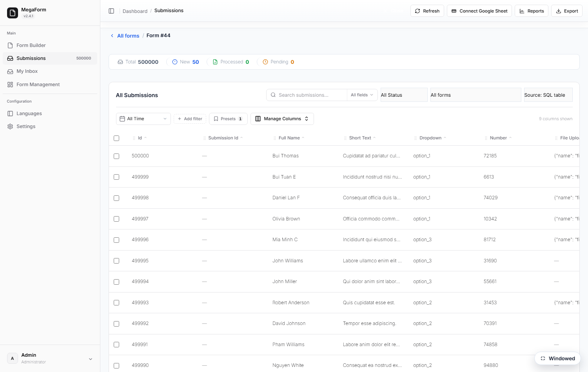588x372 pixels.
Task: Click the Total inbox icon
Action: [x=120, y=62]
